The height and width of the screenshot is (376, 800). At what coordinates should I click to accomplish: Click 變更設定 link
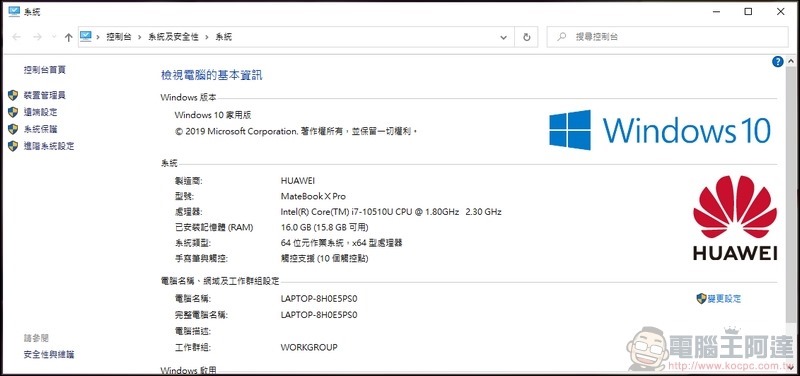pos(724,298)
